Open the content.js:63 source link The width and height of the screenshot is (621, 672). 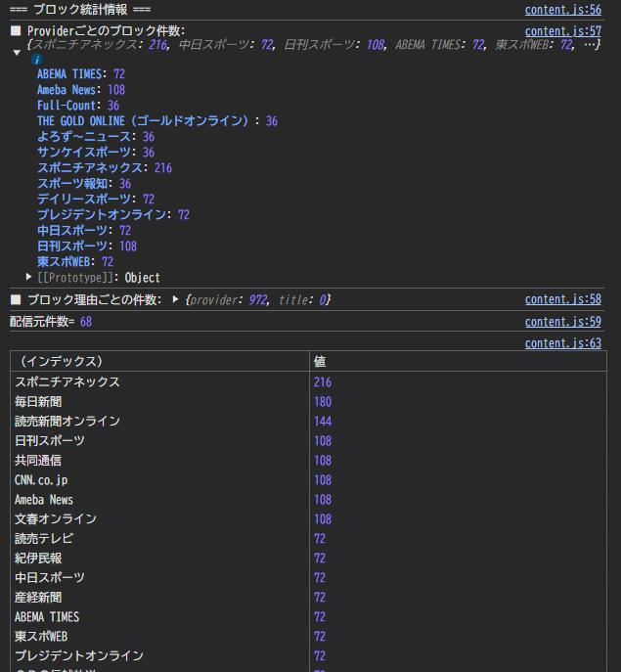point(562,343)
